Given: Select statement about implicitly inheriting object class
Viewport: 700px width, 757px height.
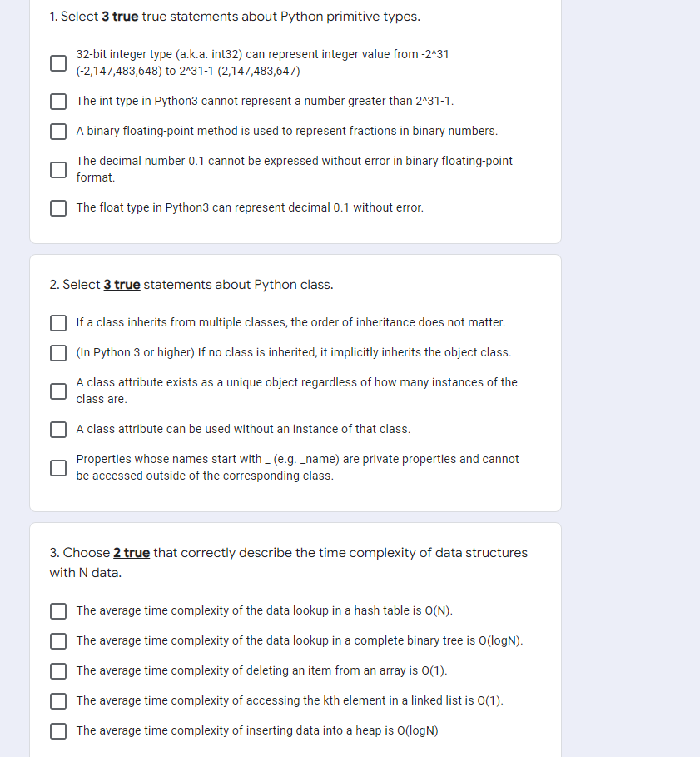Looking at the screenshot, I should pyautogui.click(x=57, y=352).
